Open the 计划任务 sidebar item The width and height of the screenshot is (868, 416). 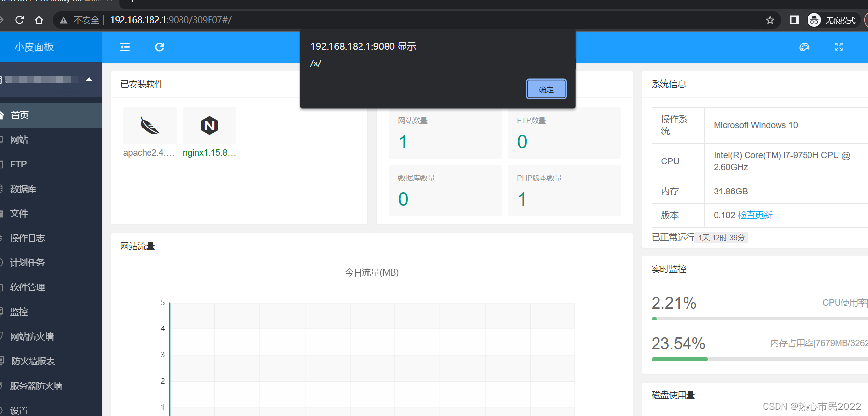coord(51,263)
